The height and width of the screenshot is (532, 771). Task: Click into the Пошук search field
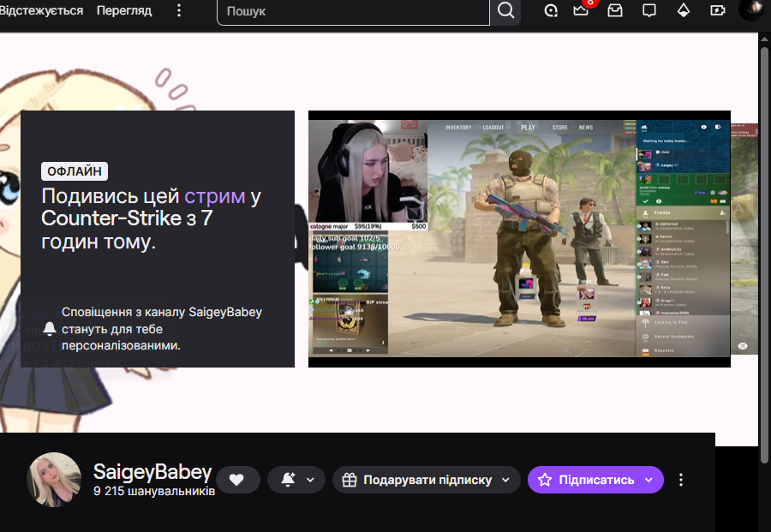353,11
